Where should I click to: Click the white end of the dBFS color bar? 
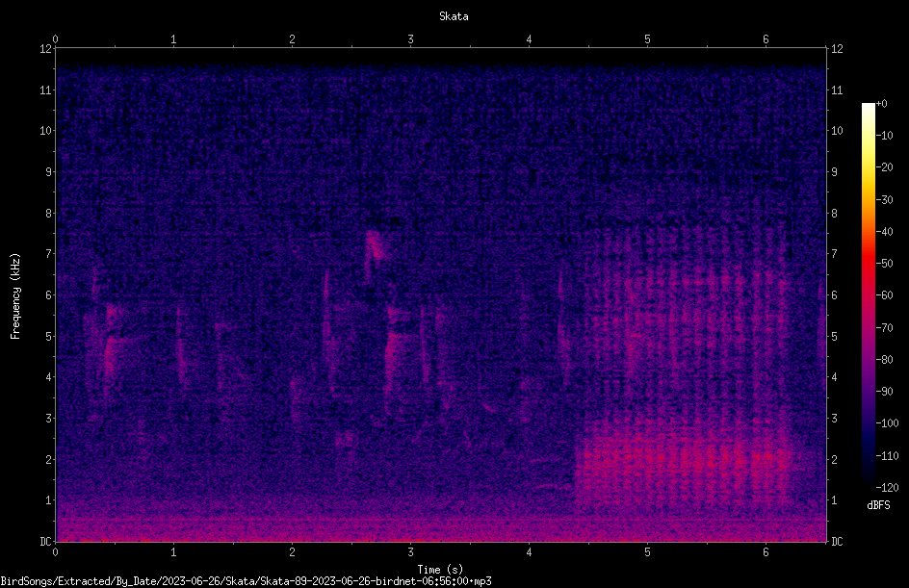pos(869,107)
